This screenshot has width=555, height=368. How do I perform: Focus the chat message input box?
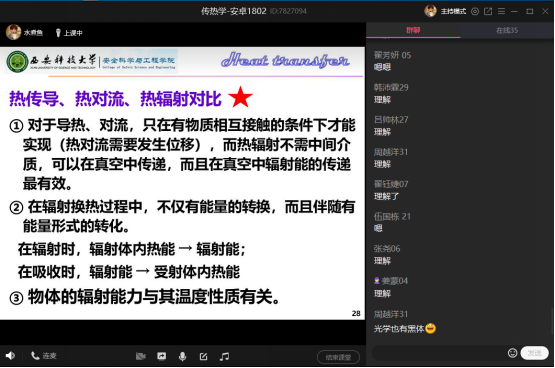[x=439, y=353]
